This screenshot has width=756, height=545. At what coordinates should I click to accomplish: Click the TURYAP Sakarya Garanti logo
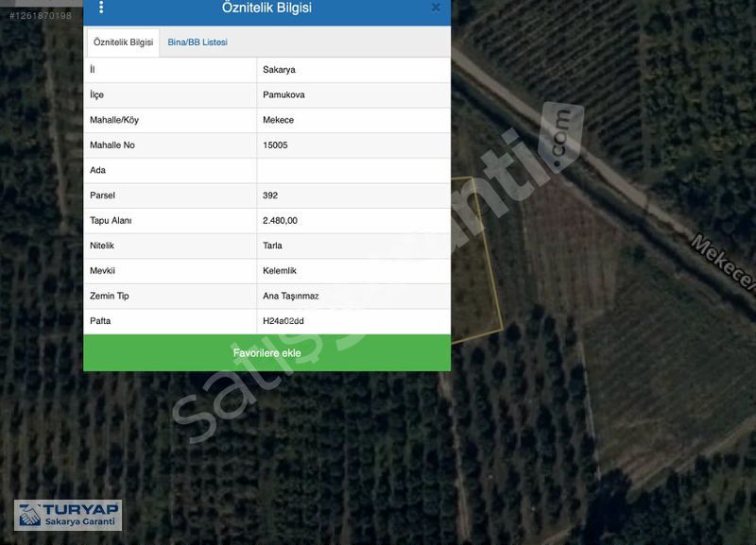click(x=67, y=515)
